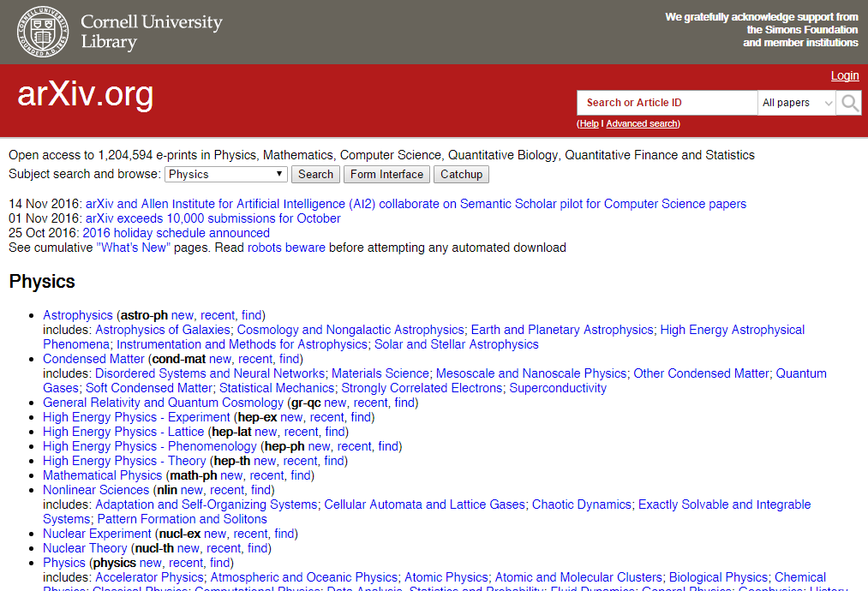Open Cosmology and Nongalactic Astrophysics link
The image size is (868, 591).
pyautogui.click(x=350, y=330)
